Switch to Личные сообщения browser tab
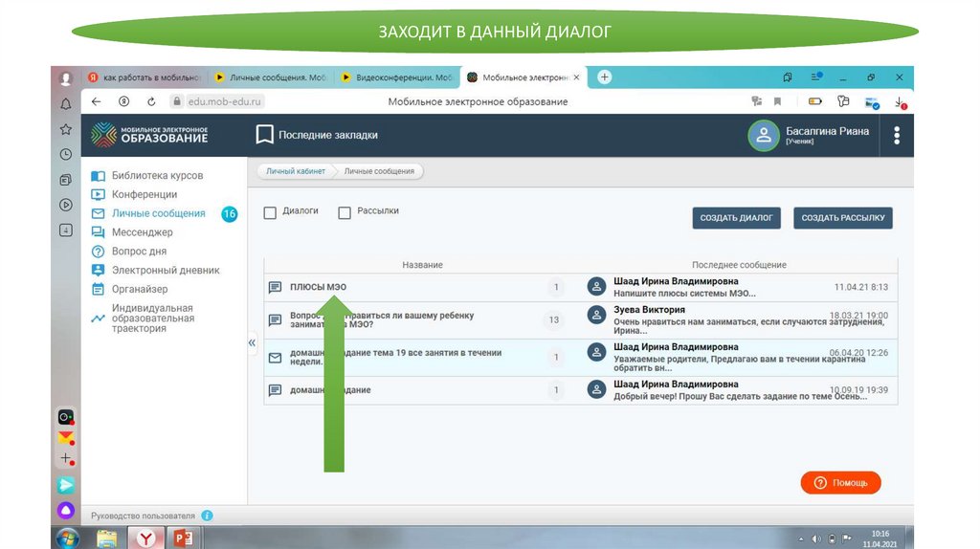 pos(271,77)
